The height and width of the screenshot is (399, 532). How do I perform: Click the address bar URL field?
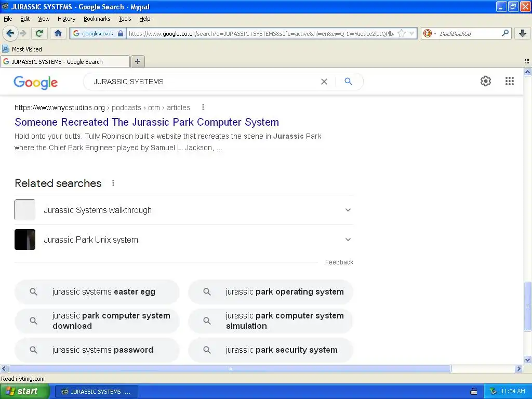click(x=261, y=33)
